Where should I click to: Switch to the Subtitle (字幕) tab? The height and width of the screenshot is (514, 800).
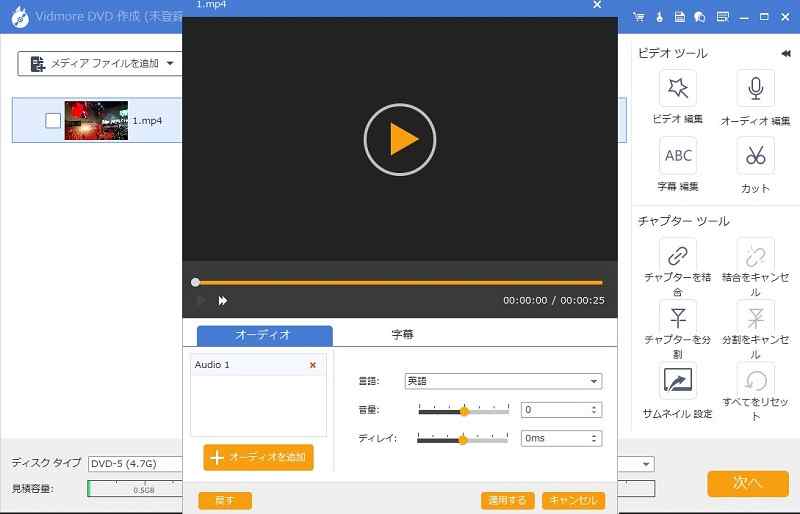coord(403,335)
